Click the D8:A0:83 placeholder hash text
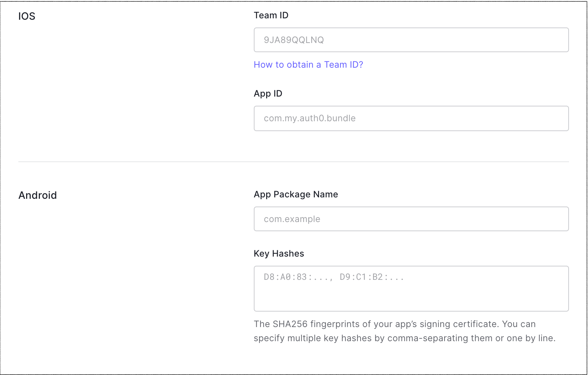The width and height of the screenshot is (588, 375). click(298, 277)
